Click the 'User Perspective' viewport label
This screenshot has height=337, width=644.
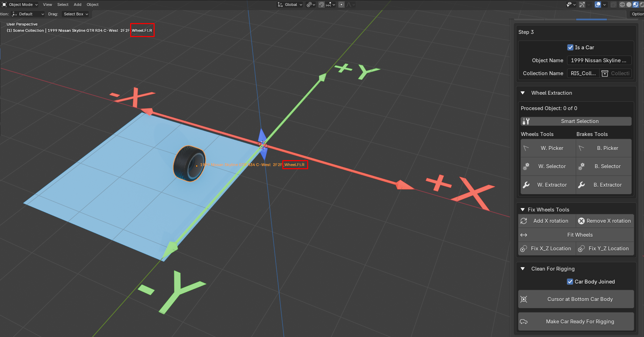[22, 24]
